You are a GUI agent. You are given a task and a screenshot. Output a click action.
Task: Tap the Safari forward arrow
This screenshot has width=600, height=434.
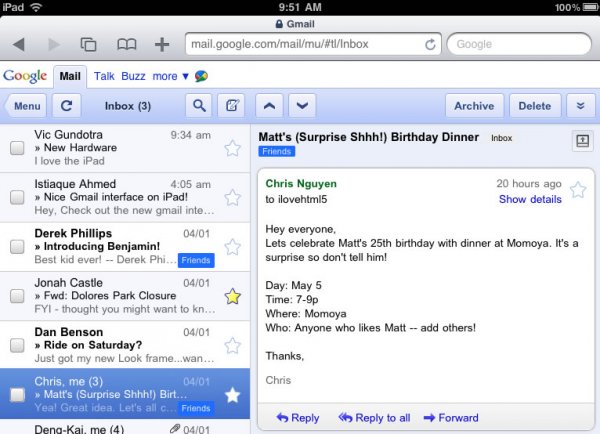(x=54, y=44)
